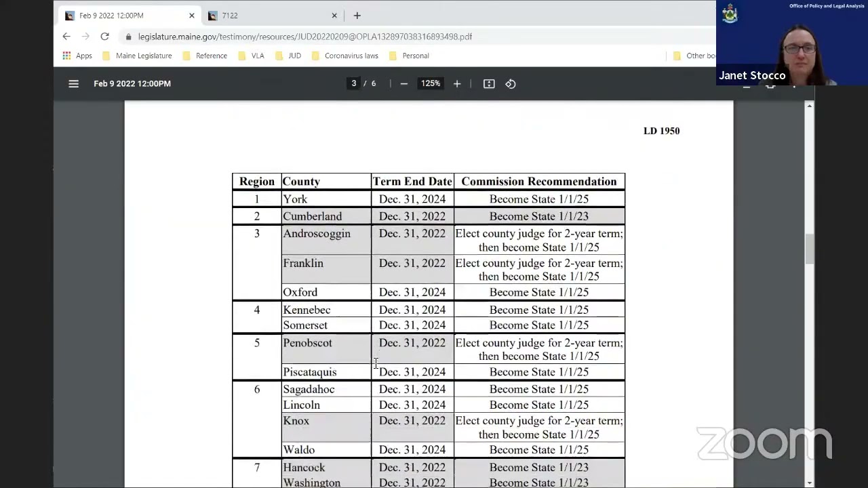Click the 'Waldo' county cell

pos(326,449)
